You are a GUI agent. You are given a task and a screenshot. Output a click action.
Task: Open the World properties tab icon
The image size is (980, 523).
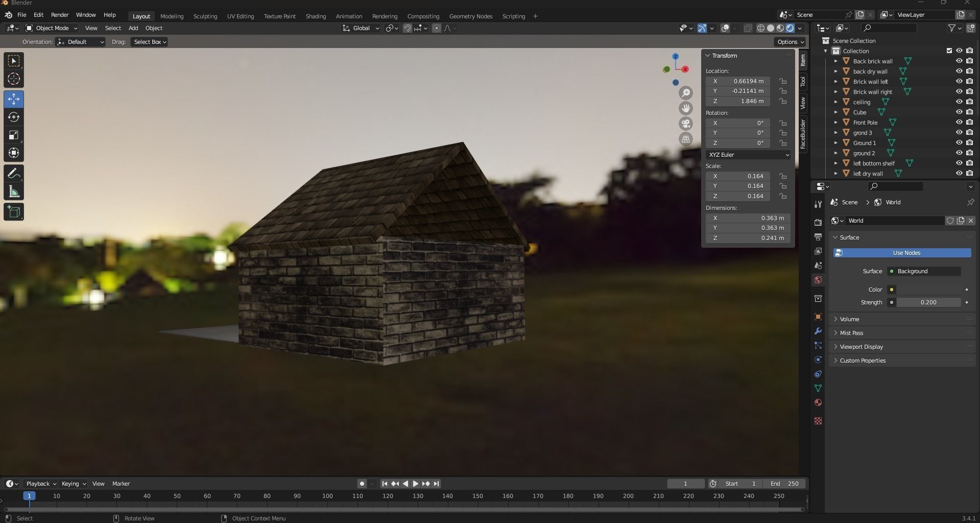pyautogui.click(x=818, y=280)
